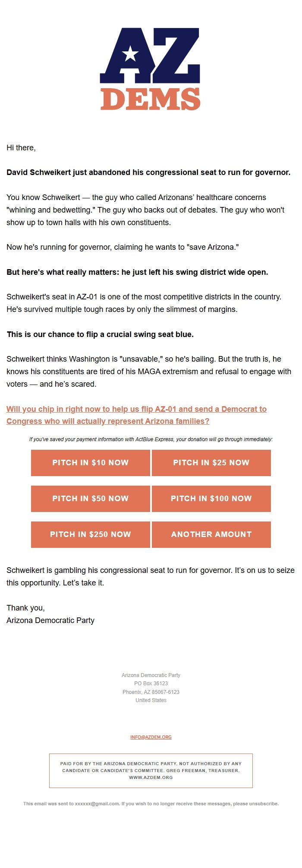
Task: Choose the Pitch In $50 Now button
Action: tap(91, 499)
